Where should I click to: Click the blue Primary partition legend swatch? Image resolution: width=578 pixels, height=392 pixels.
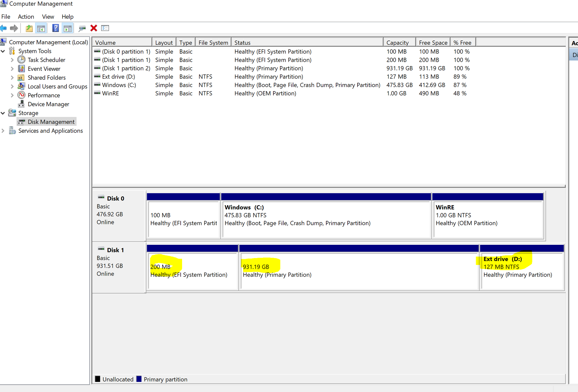click(x=139, y=379)
